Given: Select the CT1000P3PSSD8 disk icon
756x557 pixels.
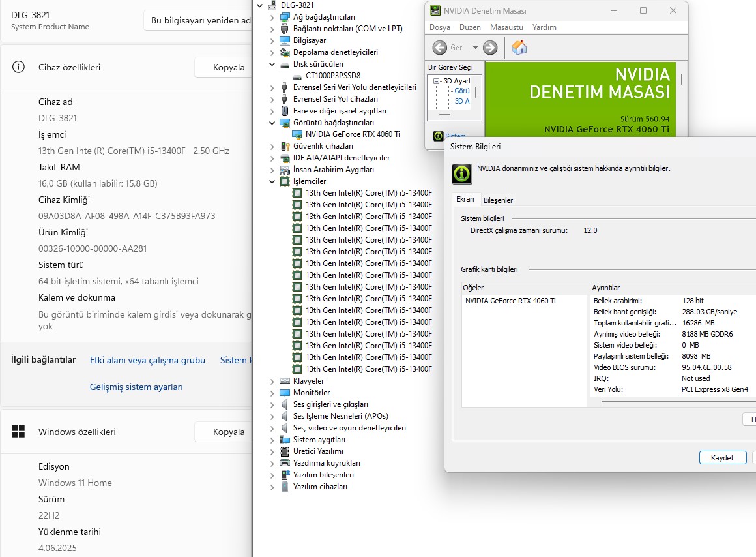Looking at the screenshot, I should point(297,76).
